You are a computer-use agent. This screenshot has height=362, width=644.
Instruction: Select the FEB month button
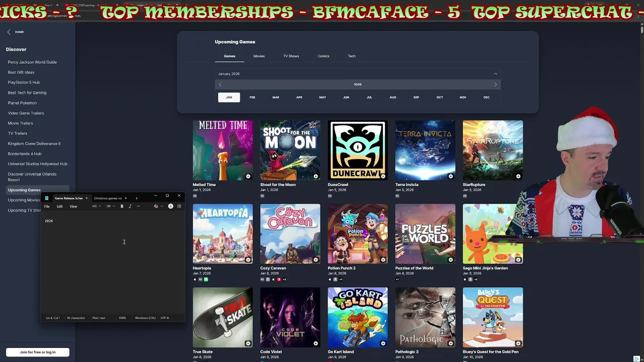click(252, 97)
